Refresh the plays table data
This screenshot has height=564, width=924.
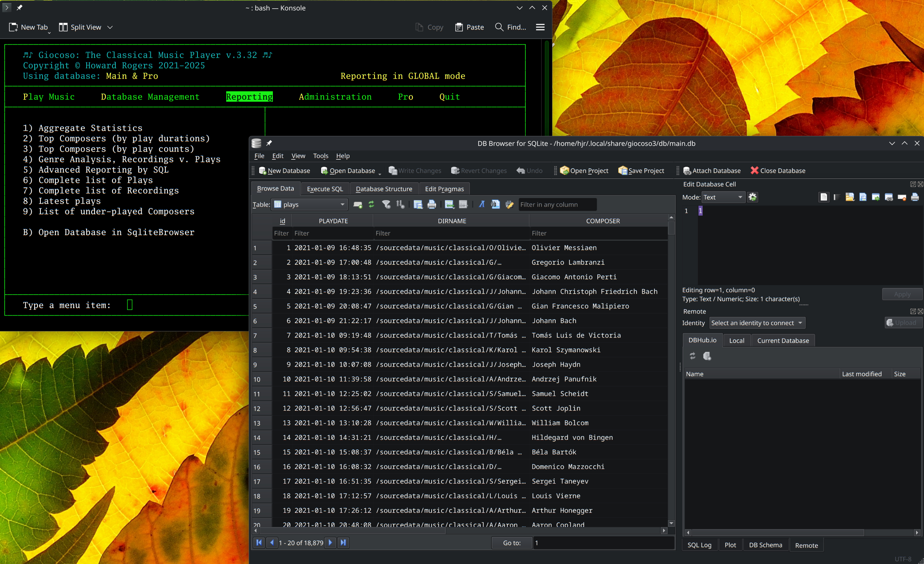pyautogui.click(x=372, y=204)
